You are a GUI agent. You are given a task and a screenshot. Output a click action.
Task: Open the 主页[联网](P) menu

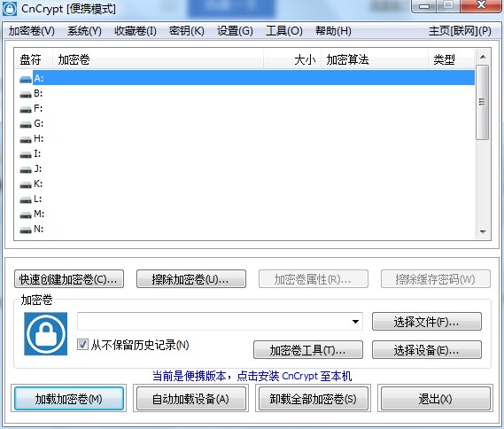460,31
